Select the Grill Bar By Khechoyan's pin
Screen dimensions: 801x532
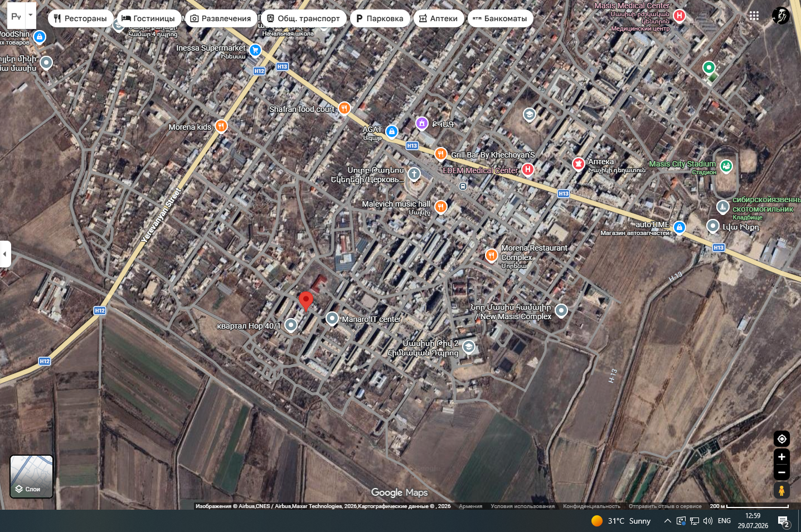pos(441,153)
